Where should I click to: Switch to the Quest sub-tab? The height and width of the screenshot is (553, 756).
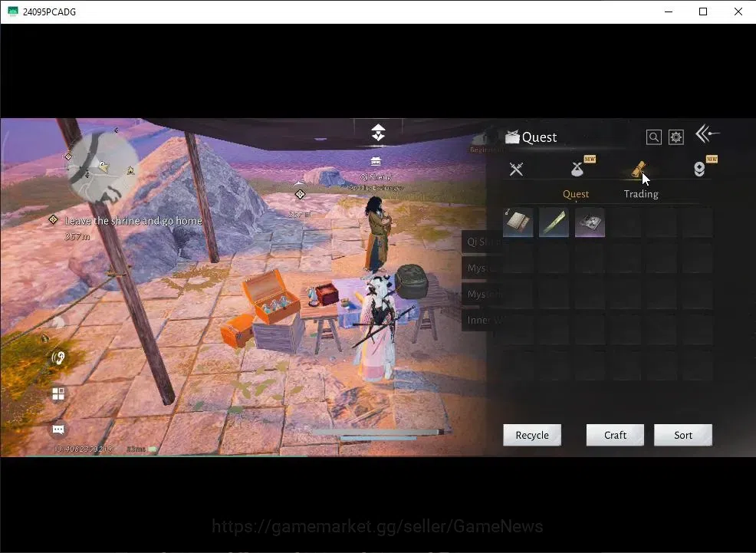click(576, 194)
